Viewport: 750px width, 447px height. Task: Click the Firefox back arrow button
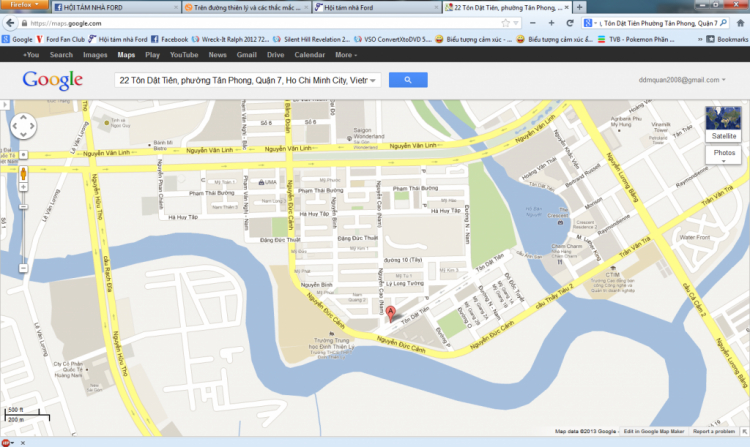(x=10, y=23)
